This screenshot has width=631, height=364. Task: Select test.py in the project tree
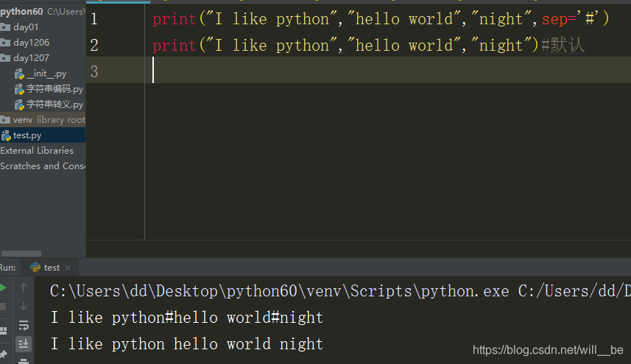pos(27,135)
